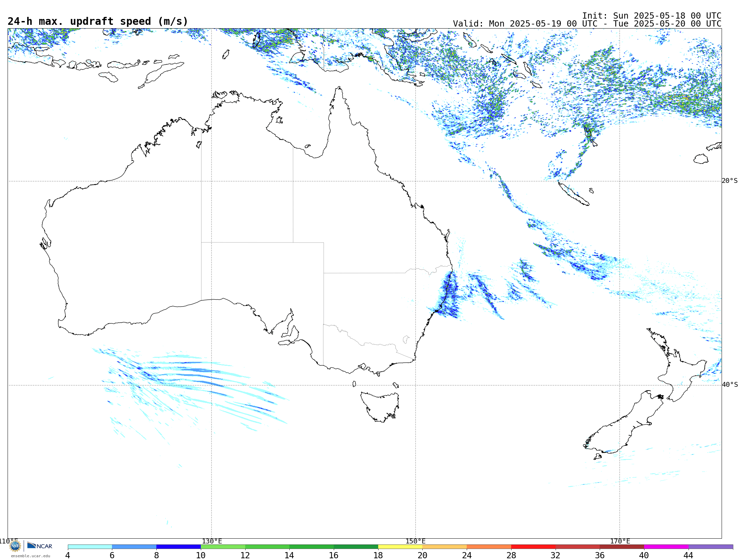The height and width of the screenshot is (560, 744).
Task: Click the 40°S latitude label
Action: 730,385
